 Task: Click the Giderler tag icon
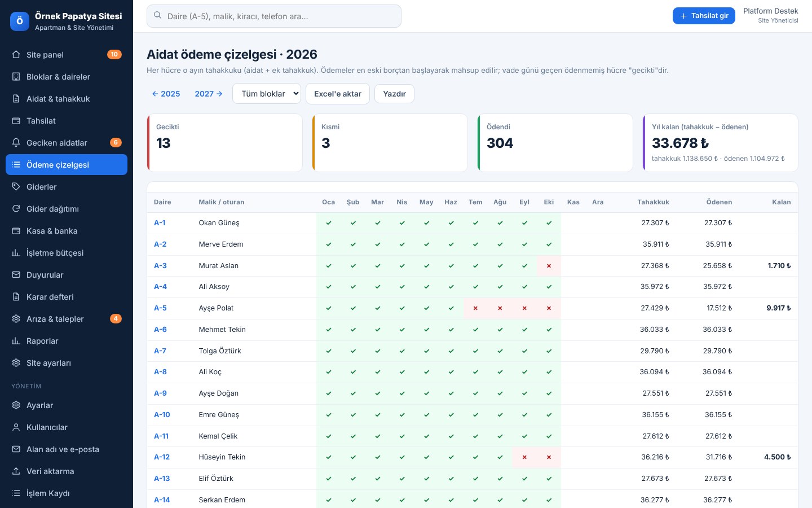(x=16, y=187)
